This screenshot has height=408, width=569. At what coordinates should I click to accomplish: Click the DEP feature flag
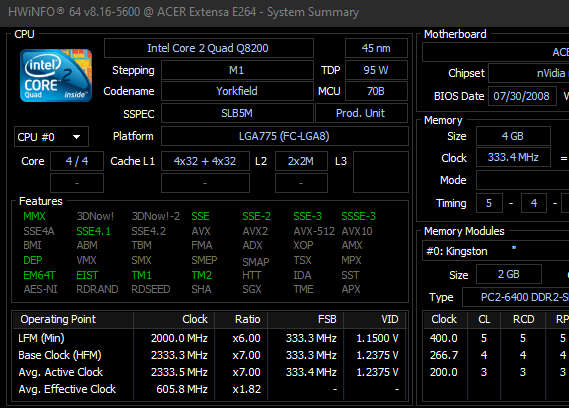pyautogui.click(x=33, y=260)
